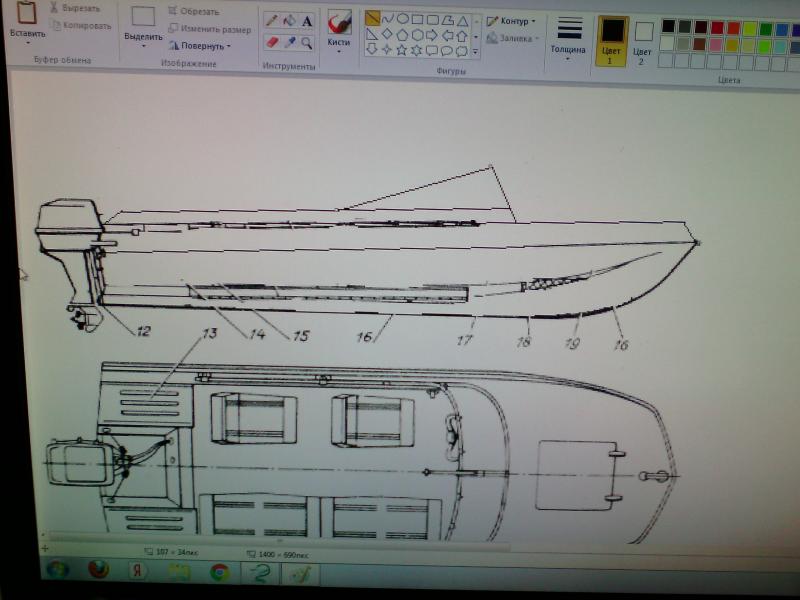The image size is (800, 600).
Task: Select the Pencil tool
Action: 271,20
